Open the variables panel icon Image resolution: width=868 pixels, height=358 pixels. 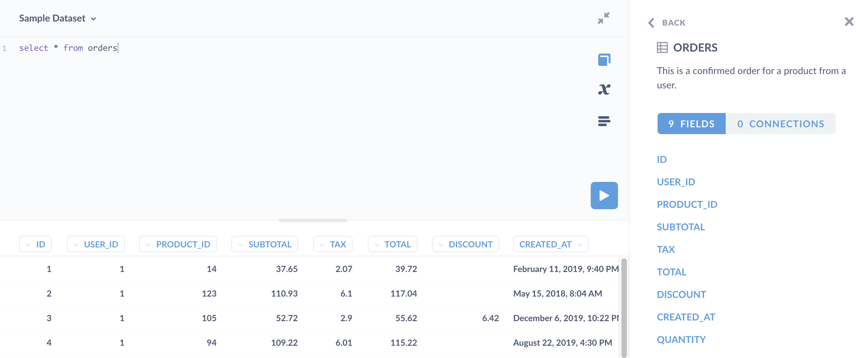(604, 89)
